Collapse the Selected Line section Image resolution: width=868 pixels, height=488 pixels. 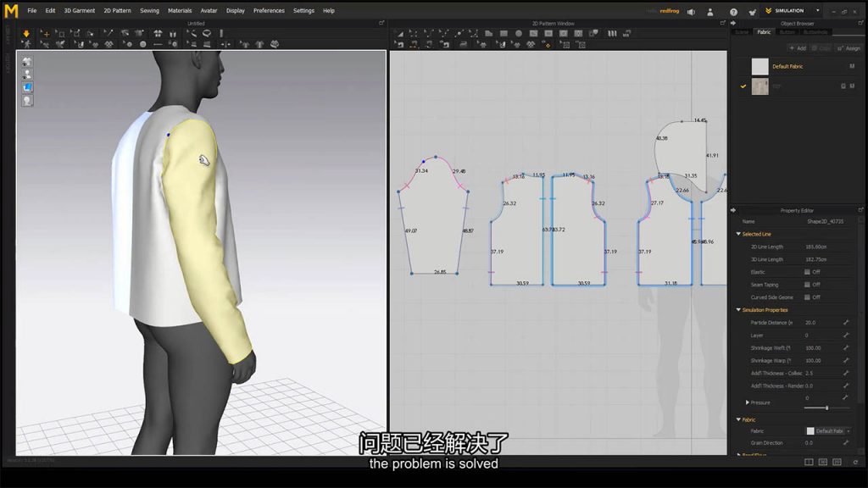[x=738, y=234]
